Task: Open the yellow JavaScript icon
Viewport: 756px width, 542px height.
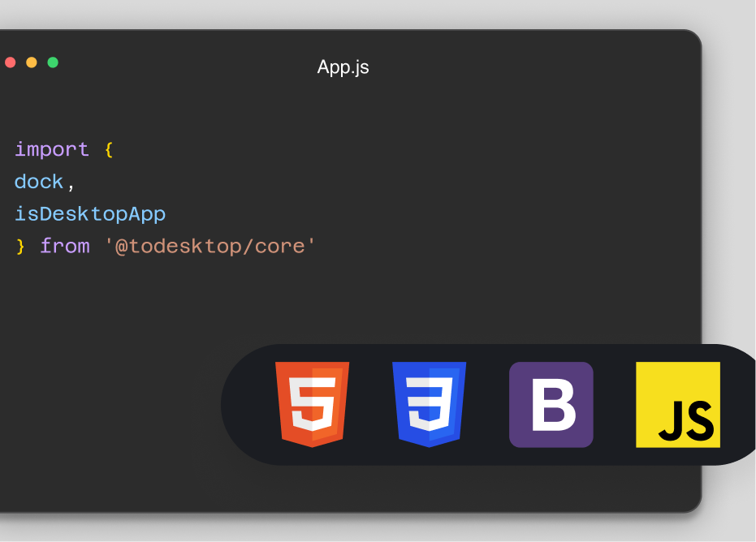Action: pos(677,404)
